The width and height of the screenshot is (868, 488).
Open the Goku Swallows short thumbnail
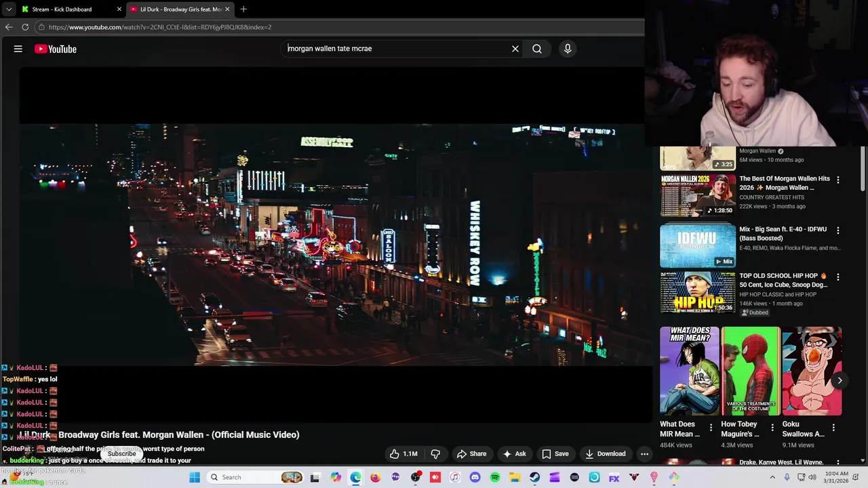coord(812,371)
